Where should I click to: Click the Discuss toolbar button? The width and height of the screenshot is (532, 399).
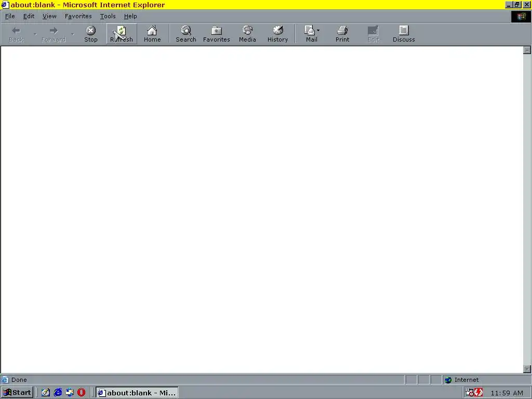(404, 34)
